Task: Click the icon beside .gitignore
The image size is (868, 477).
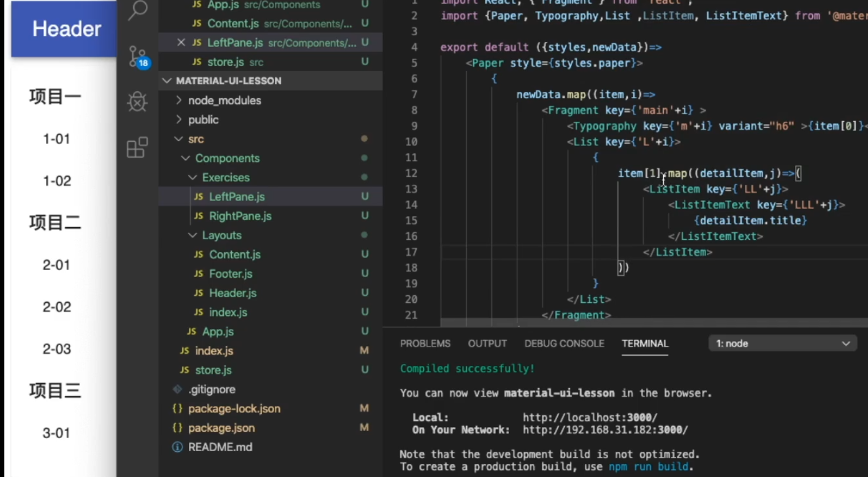Action: pos(176,389)
